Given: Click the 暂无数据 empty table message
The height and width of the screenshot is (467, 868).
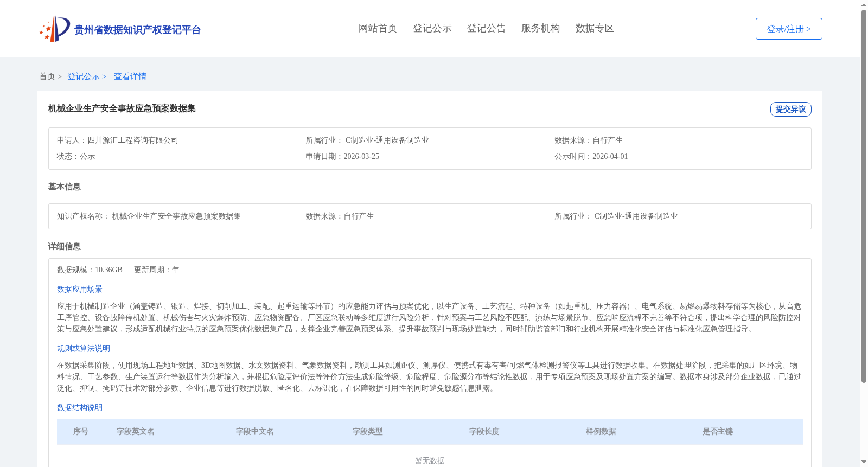Looking at the screenshot, I should (x=430, y=460).
